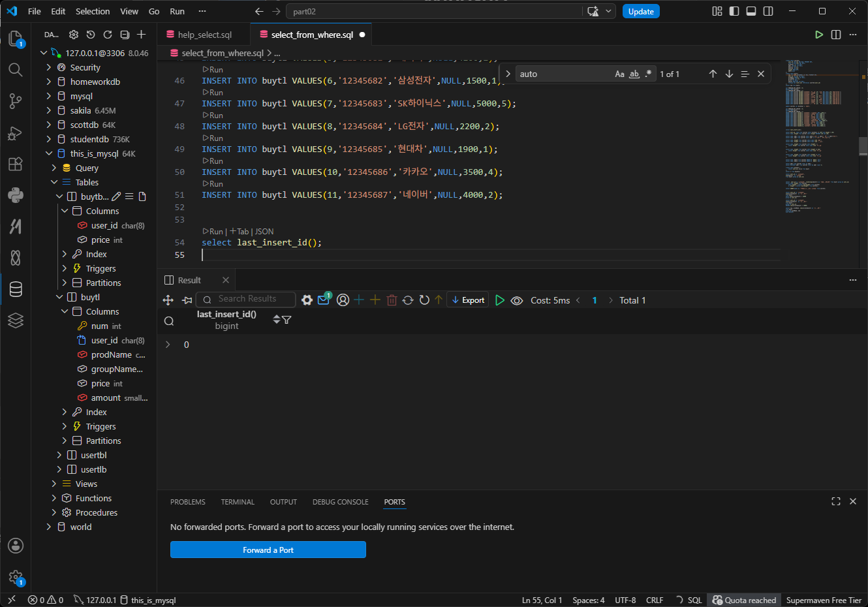The height and width of the screenshot is (607, 868).
Task: Expand the Views node
Action: click(x=54, y=484)
